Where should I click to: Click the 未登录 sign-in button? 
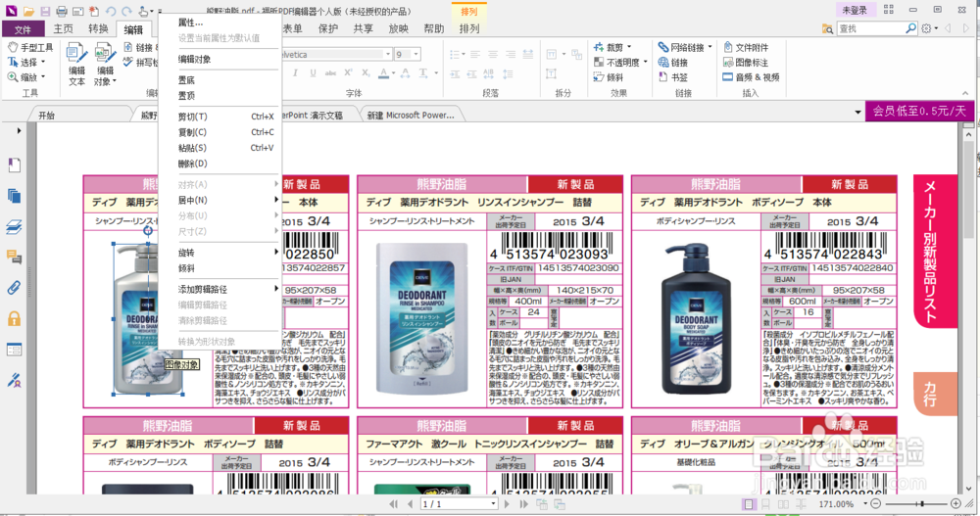point(855,10)
